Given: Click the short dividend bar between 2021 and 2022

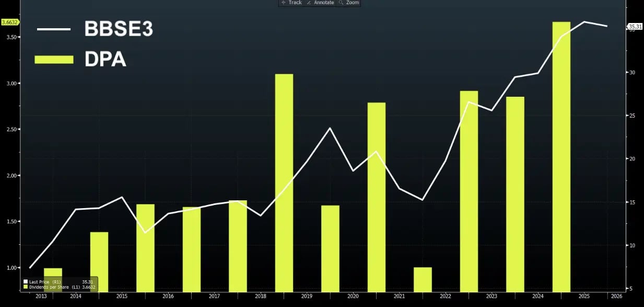Looking at the screenshot, I should click(x=423, y=279).
